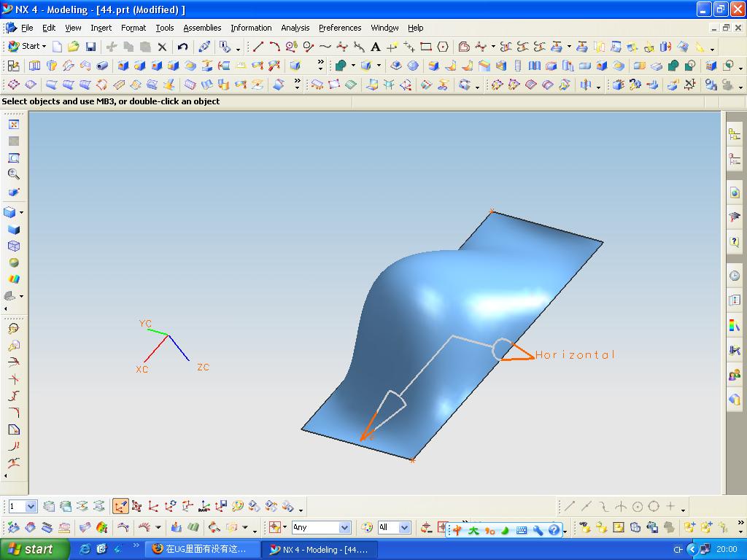747x560 pixels.
Task: Open the View menu
Action: 73,28
